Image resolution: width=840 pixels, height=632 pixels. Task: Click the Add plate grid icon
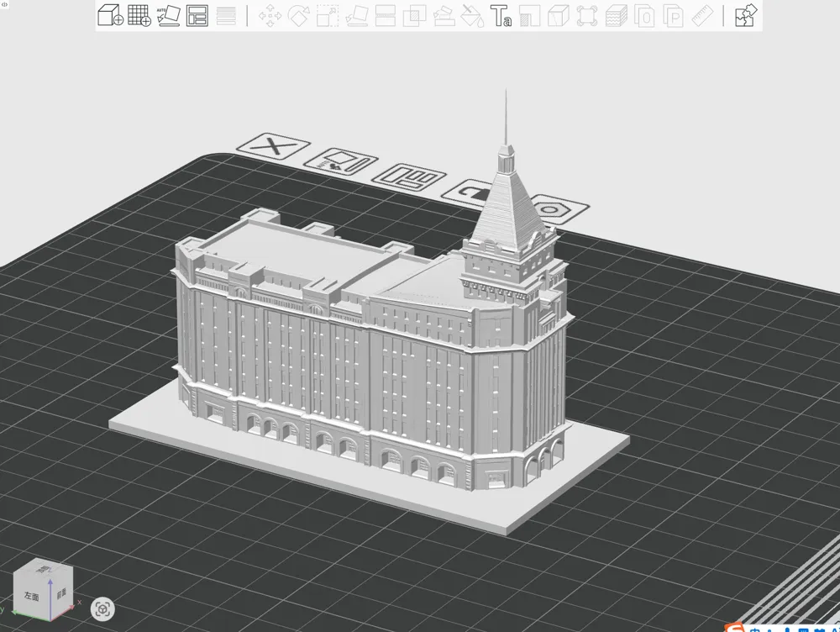[139, 15]
